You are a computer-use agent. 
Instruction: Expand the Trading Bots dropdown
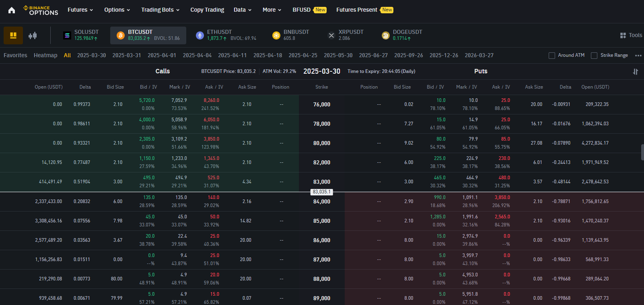tap(160, 10)
